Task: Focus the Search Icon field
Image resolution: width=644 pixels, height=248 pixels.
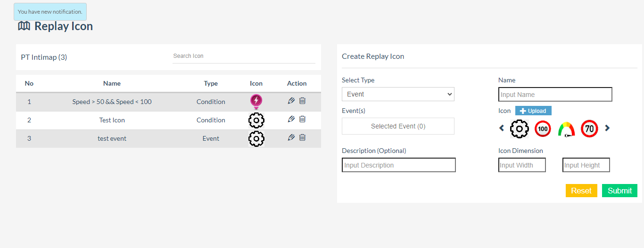Action: coord(243,56)
